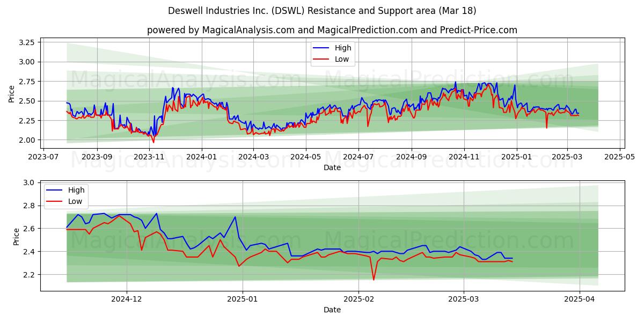
Task: Click the 2.2 y-axis tick in bottom chart
Action: 29,275
